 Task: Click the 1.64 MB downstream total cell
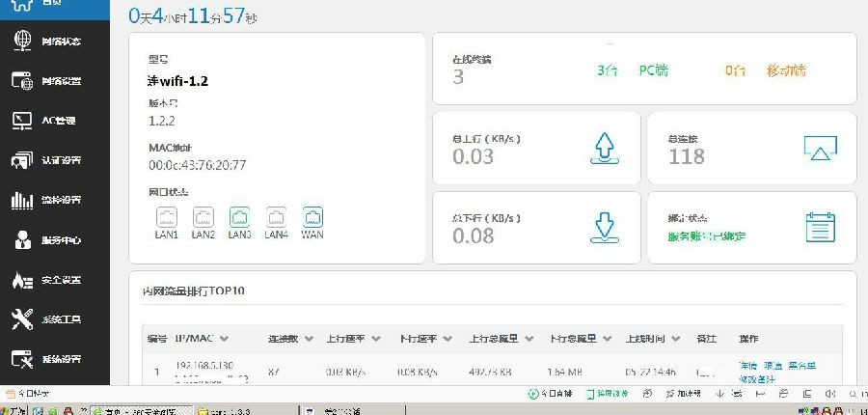click(x=564, y=373)
